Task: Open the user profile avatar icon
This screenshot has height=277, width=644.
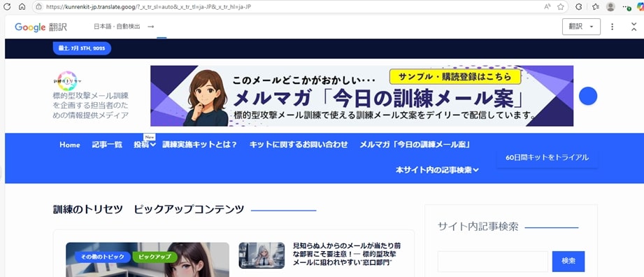Action: 610,6
